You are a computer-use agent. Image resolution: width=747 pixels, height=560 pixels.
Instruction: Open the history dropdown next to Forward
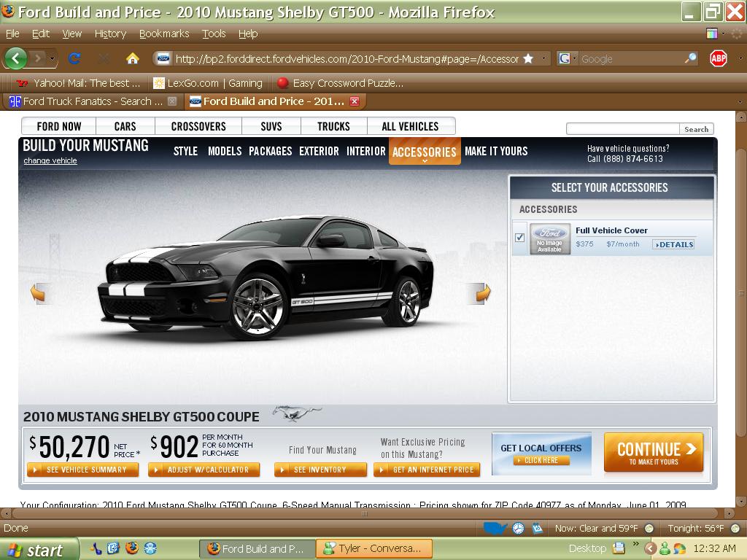52,59
